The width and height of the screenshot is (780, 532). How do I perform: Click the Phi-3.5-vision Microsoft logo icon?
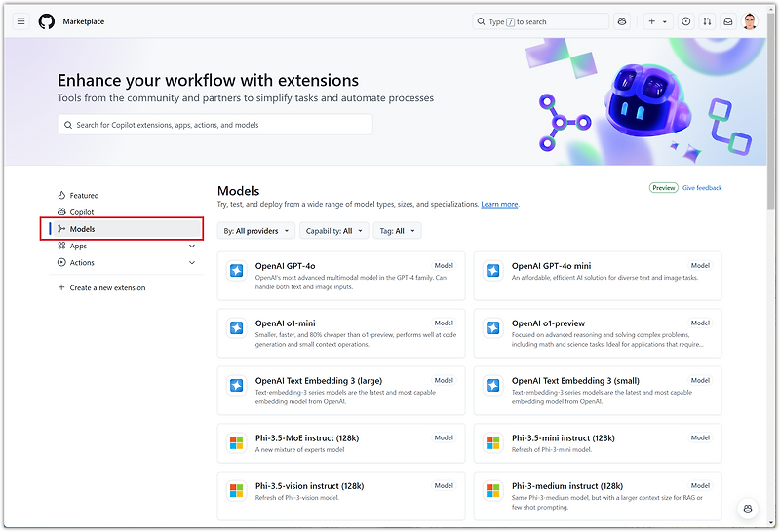(236, 491)
